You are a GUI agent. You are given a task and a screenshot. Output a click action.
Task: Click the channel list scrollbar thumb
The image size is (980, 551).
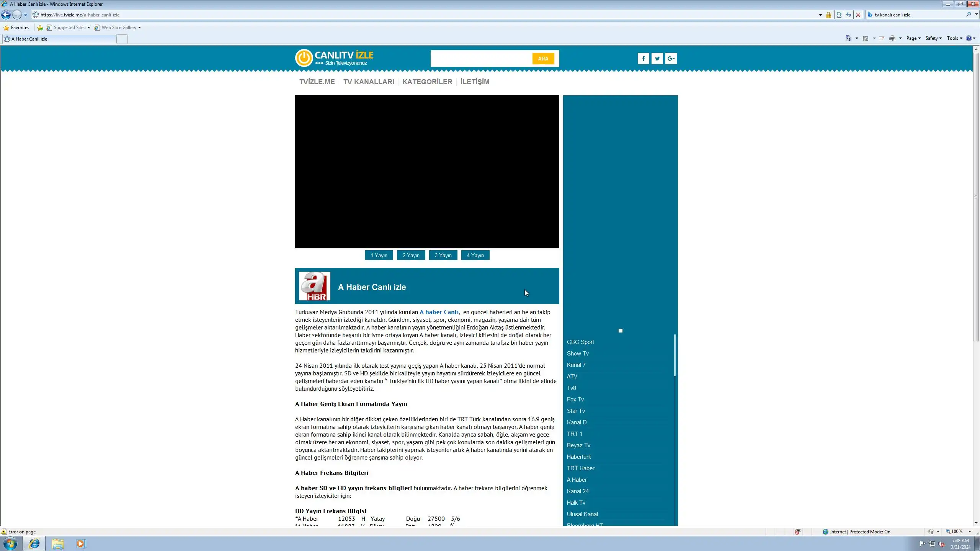pos(675,355)
